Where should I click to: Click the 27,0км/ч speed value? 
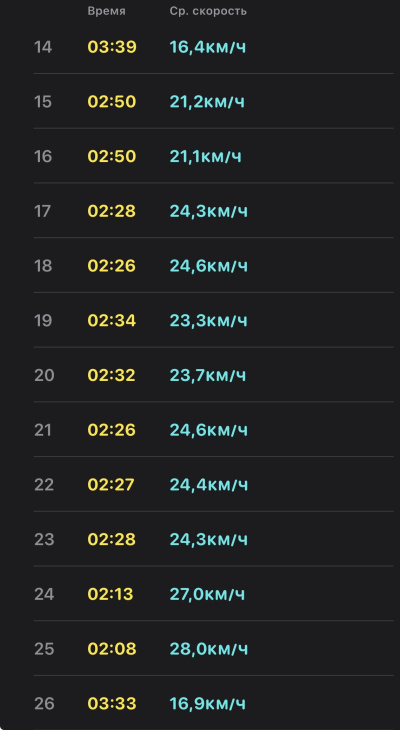coord(207,594)
